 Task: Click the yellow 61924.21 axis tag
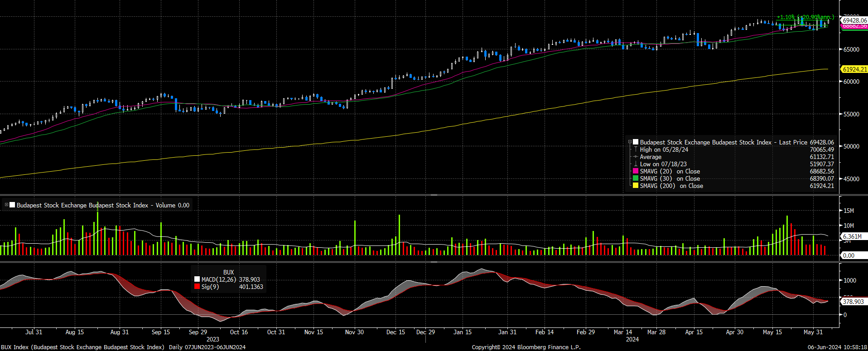tap(854, 69)
